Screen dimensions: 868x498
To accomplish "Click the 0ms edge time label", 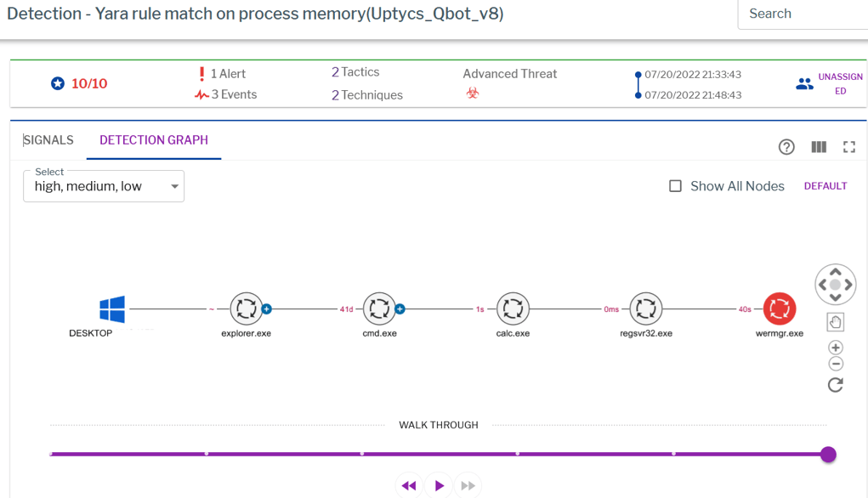I will [611, 309].
